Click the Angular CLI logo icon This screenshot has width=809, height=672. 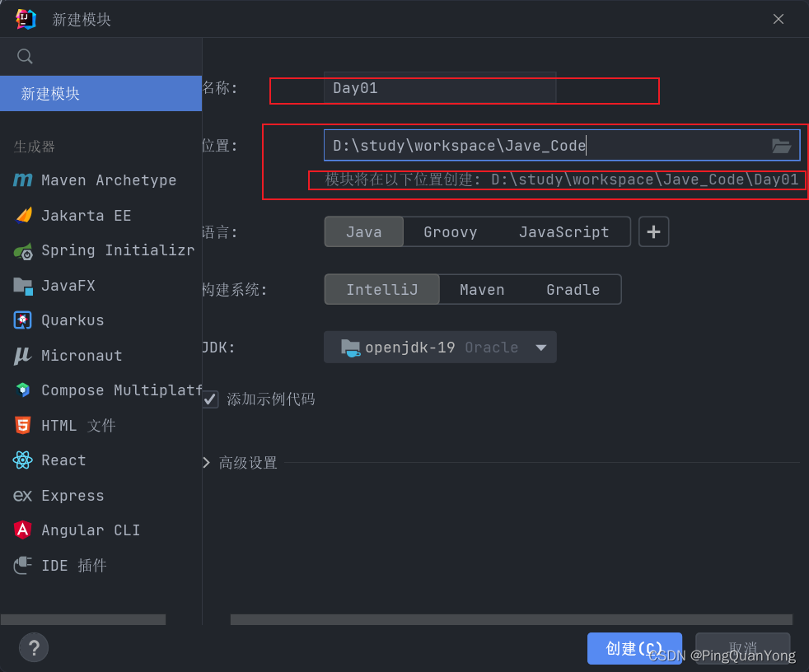[x=23, y=530]
